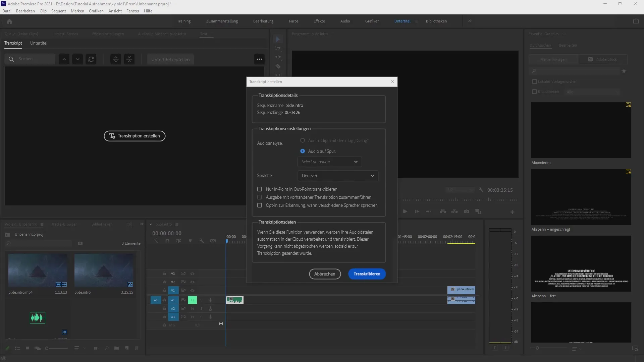
Task: Switch to the Farbe workspace
Action: point(294,21)
